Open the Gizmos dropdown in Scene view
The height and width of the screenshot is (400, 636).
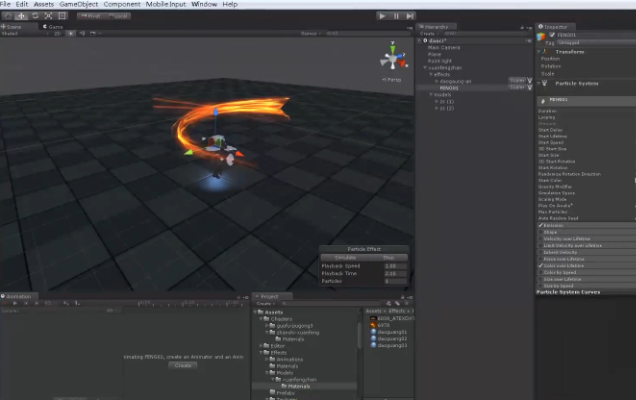click(x=311, y=33)
